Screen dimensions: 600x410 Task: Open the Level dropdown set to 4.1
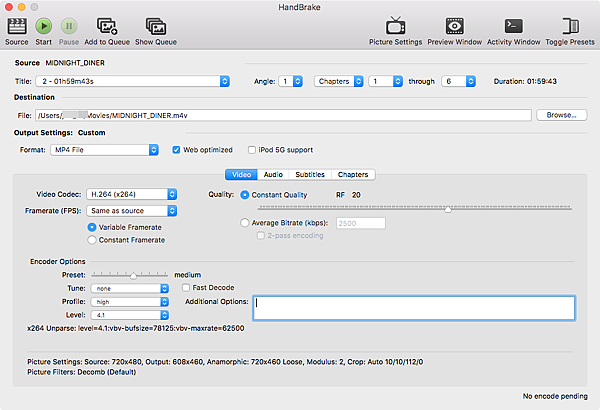[x=130, y=315]
